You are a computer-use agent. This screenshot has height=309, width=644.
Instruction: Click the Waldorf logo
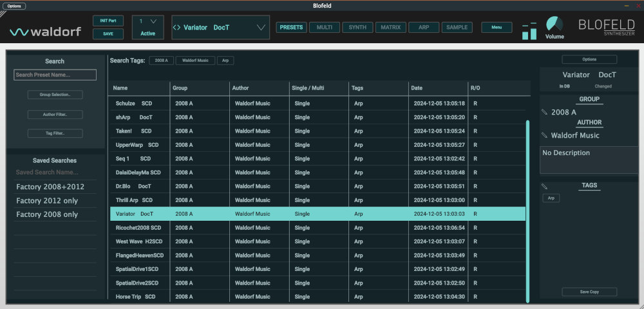(x=45, y=31)
